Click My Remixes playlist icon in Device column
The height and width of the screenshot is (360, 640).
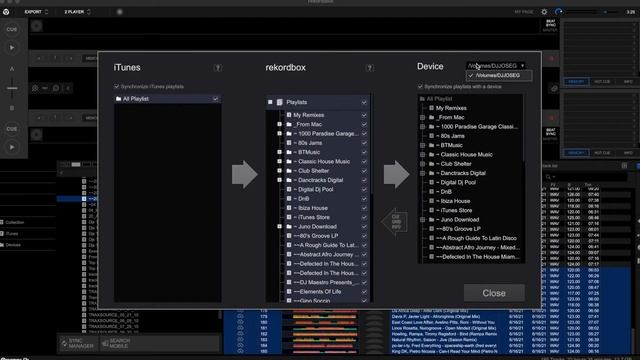click(x=431, y=108)
